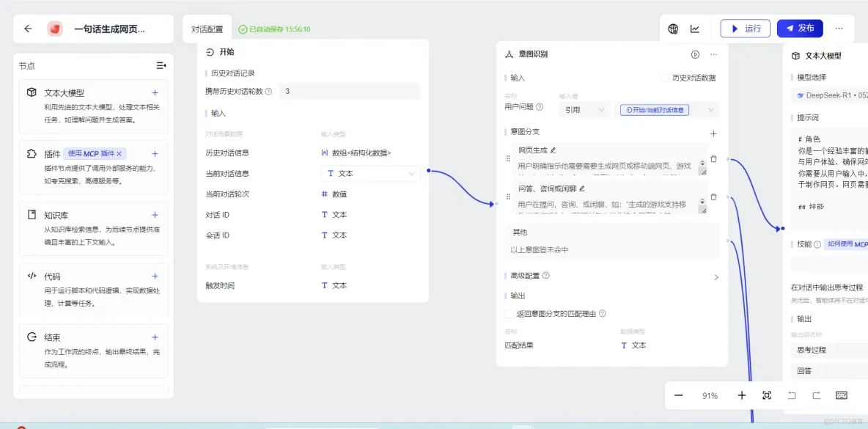Open the line chart analytics icon
868x429 pixels.
(695, 29)
